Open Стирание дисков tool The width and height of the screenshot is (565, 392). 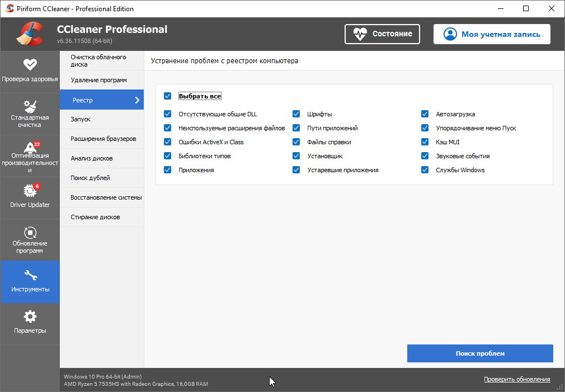point(102,217)
